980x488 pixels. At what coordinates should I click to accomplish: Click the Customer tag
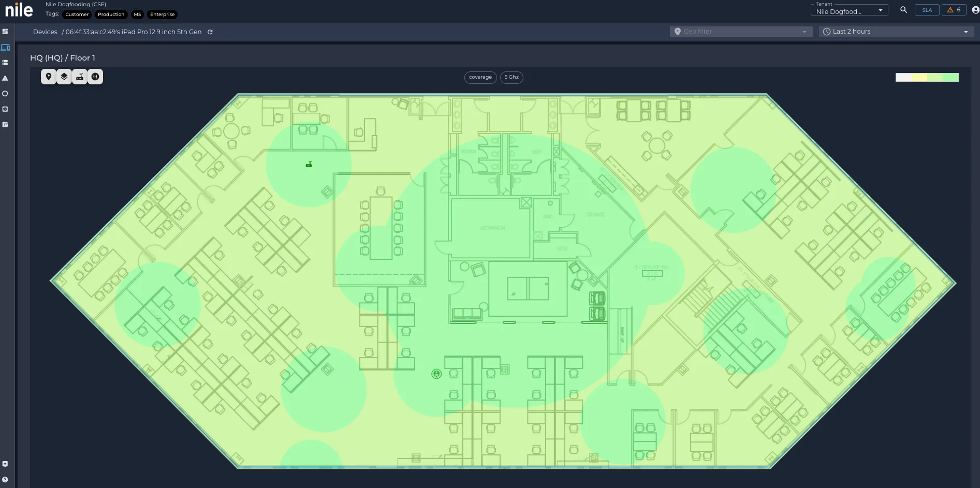[x=77, y=14]
